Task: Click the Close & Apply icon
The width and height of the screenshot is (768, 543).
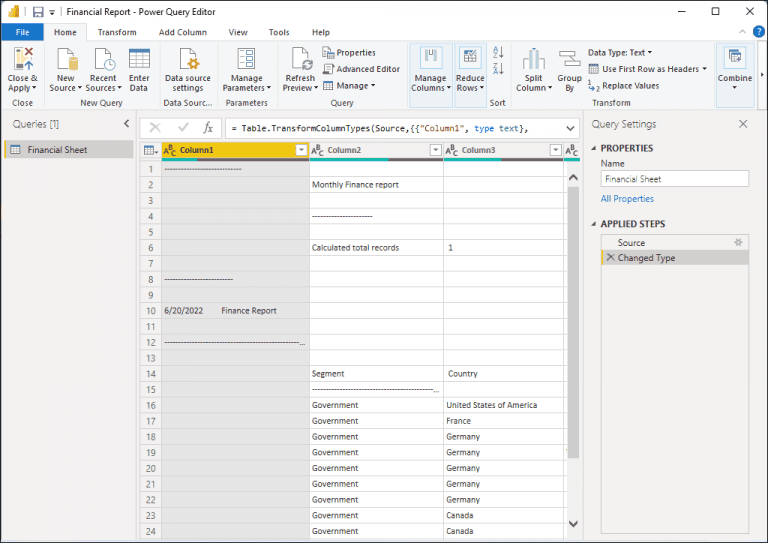Action: [23, 59]
